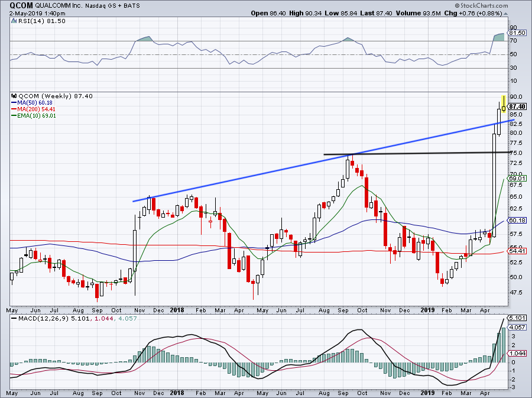The height and width of the screenshot is (398, 532).
Task: Click the RSI(14) 81.50 legend label
Action: pyautogui.click(x=41, y=21)
